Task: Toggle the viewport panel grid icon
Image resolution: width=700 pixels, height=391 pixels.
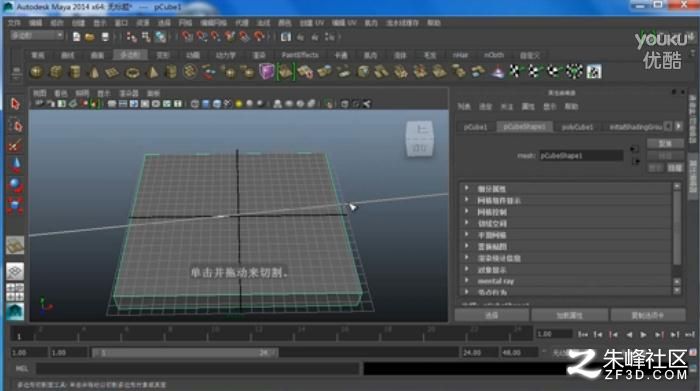Action: [x=112, y=104]
